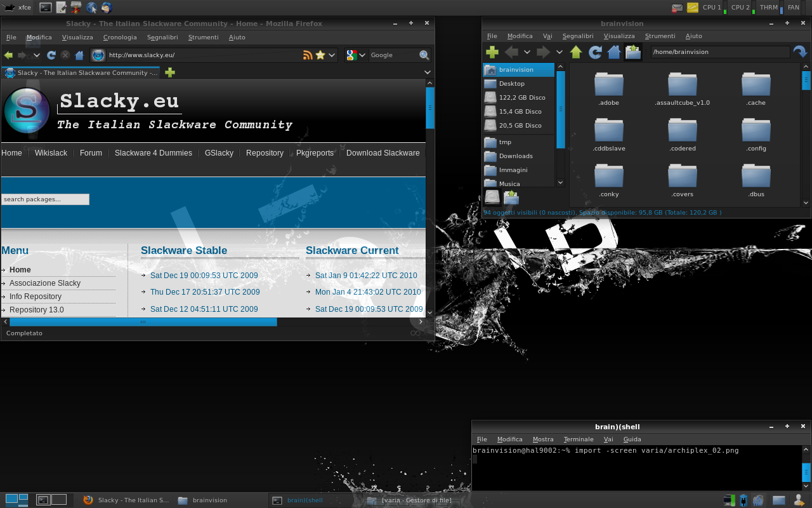Image resolution: width=812 pixels, height=508 pixels.
Task: Open file manager back history dropdown
Action: tap(527, 52)
